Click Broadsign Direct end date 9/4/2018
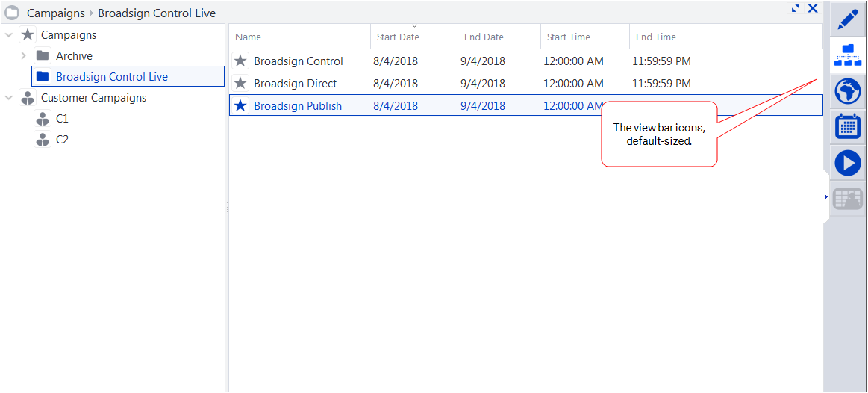The image size is (868, 393). coord(483,83)
